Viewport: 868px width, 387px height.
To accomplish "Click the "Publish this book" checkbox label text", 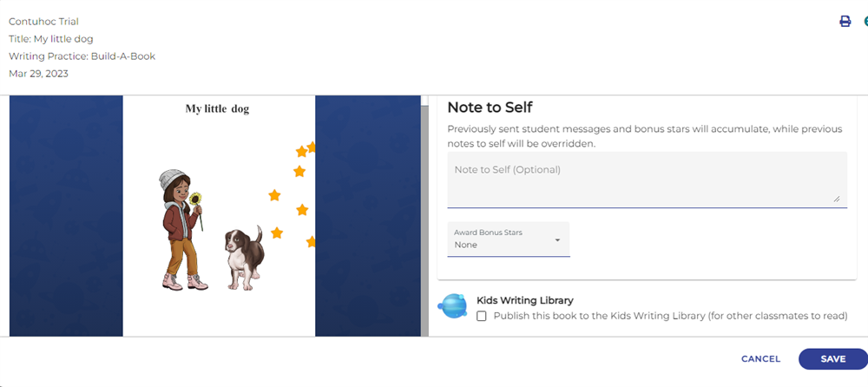I will pos(670,316).
